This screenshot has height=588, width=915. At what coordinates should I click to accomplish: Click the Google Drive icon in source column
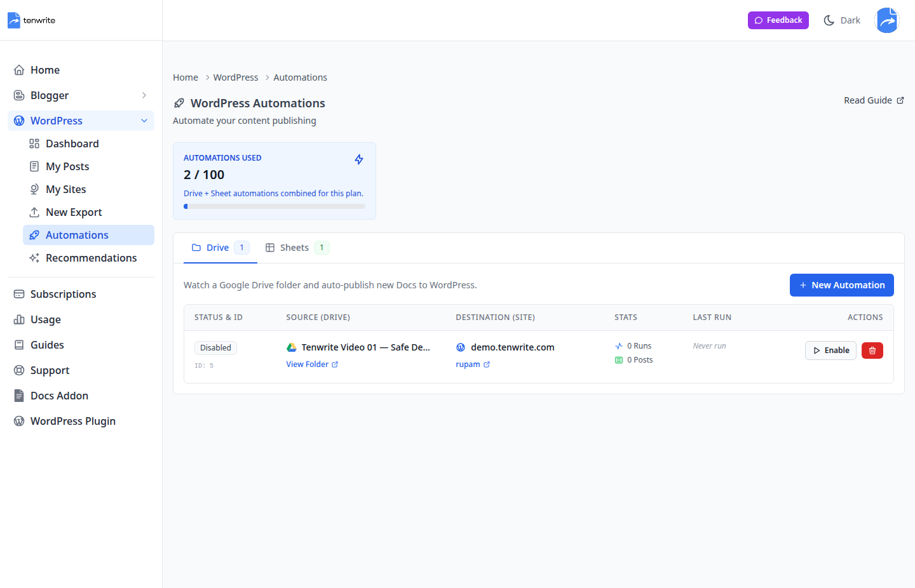pos(292,347)
